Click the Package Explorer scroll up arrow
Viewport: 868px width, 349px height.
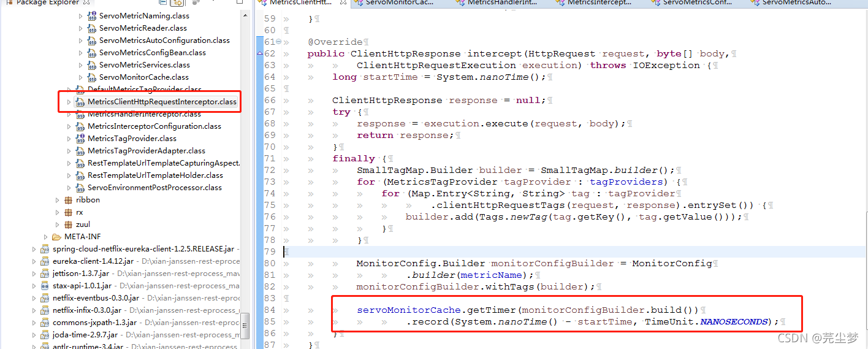point(246,15)
